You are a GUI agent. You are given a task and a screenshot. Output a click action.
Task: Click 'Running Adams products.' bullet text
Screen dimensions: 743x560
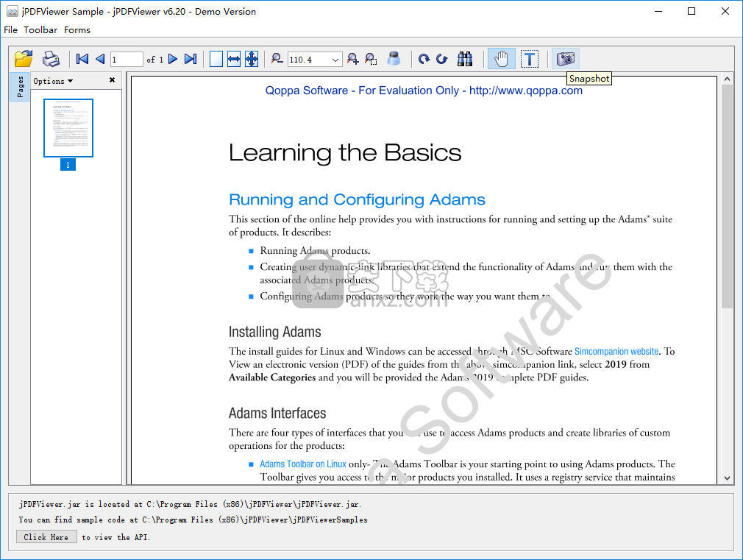(x=315, y=251)
